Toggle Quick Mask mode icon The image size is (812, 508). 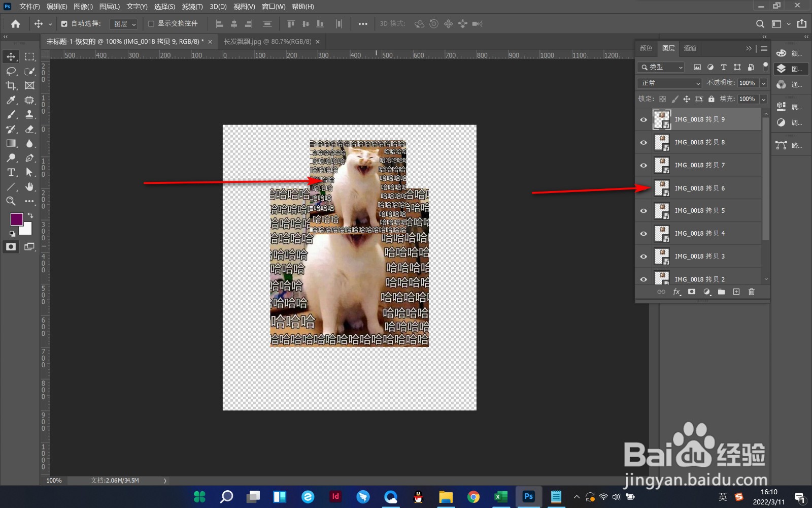pos(11,246)
